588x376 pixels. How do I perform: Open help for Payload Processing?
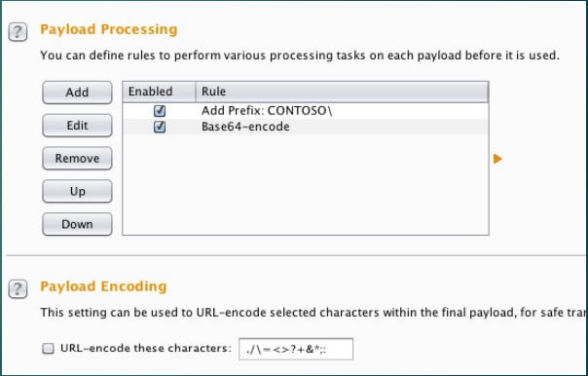pos(18,32)
